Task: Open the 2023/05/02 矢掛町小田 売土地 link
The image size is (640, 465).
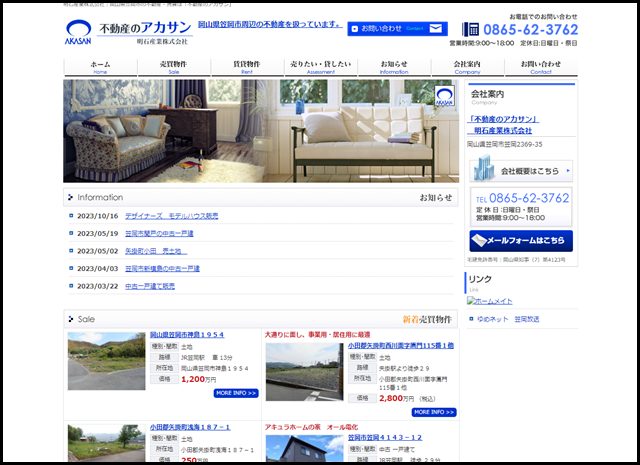Action: (x=156, y=251)
